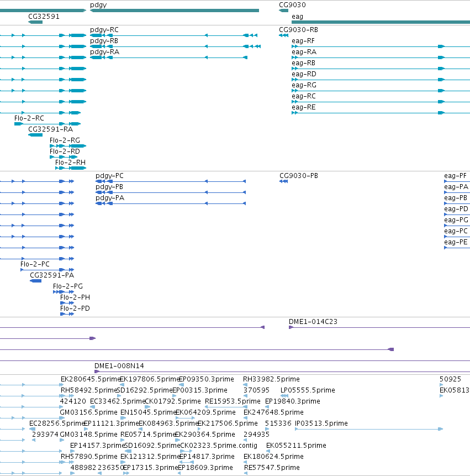Click the Flo-2-PD protein label
The image size is (470, 476).
tap(75, 308)
